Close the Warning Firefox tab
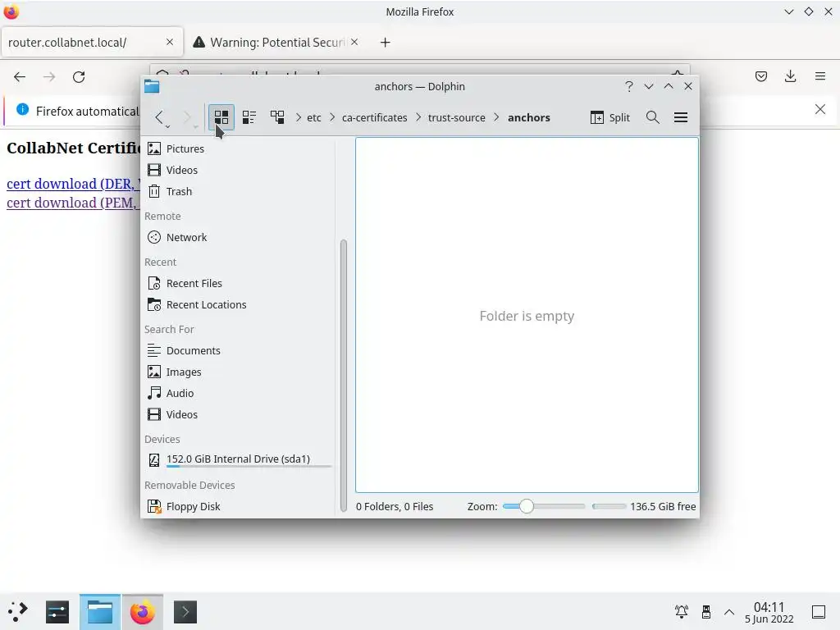The height and width of the screenshot is (630, 840). 354,42
